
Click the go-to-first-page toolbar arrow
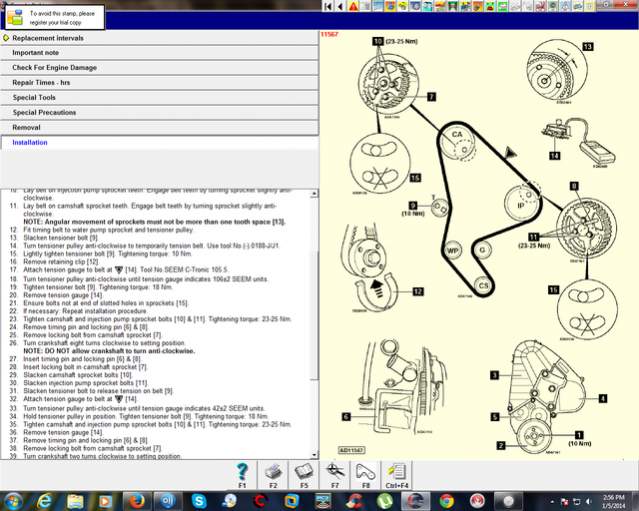(328, 6)
